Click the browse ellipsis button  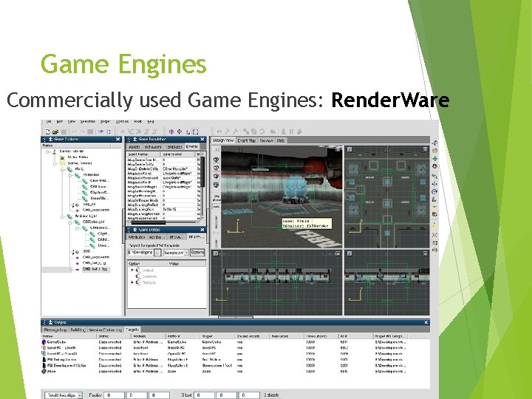coord(157,253)
